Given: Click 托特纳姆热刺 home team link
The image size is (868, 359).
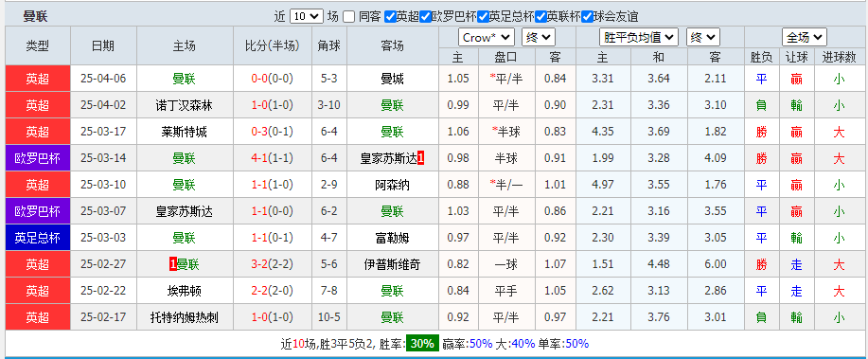Looking at the screenshot, I should pyautogui.click(x=184, y=318).
